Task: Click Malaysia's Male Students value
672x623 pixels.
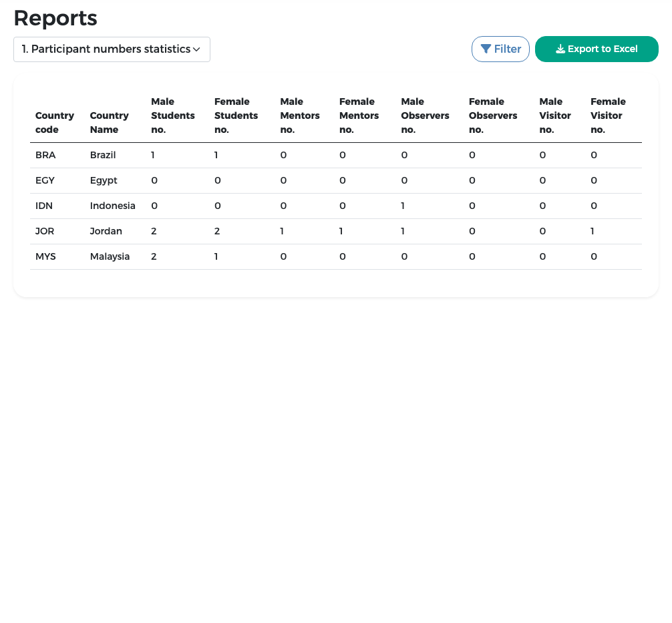Action: (154, 256)
